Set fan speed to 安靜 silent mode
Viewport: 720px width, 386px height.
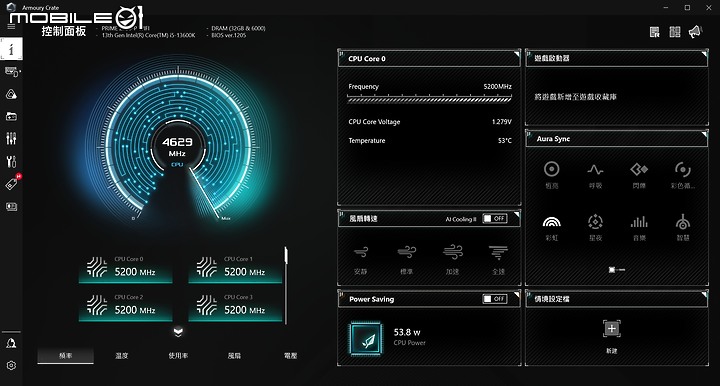pos(361,259)
